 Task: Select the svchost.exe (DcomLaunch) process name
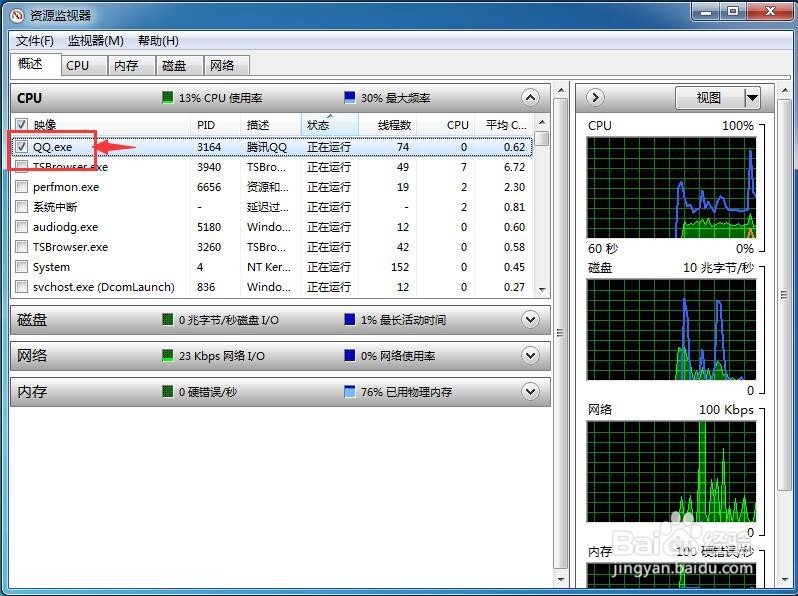click(104, 287)
